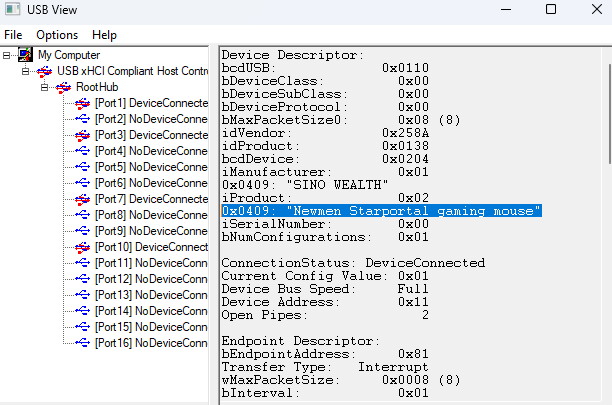Click the blue USB icon for Port5

click(82, 167)
